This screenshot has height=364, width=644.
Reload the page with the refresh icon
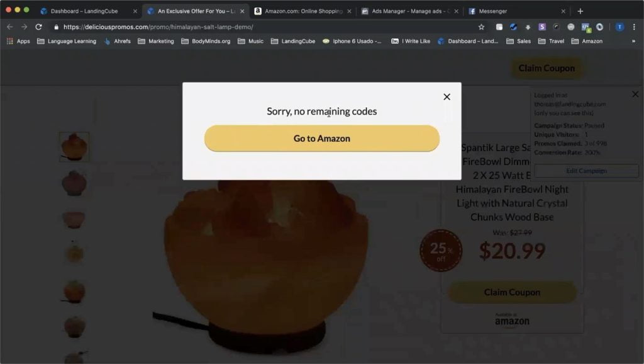coord(38,26)
